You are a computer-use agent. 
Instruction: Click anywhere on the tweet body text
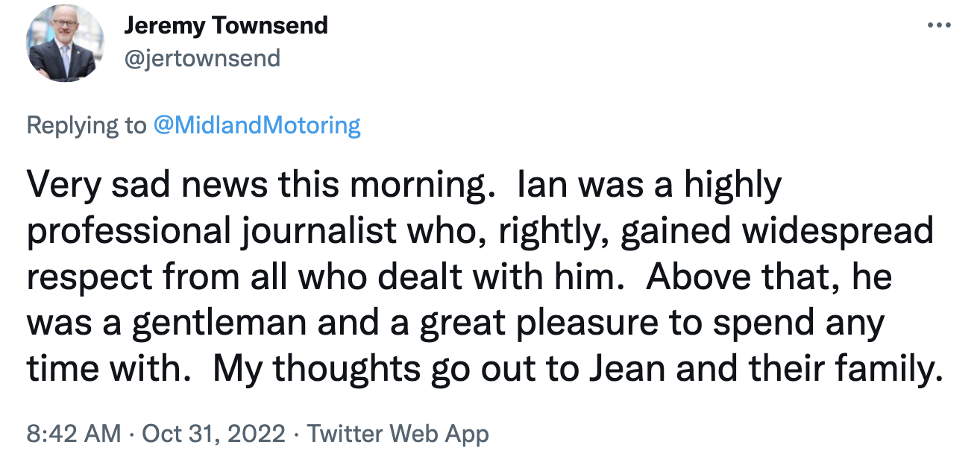pos(447,276)
